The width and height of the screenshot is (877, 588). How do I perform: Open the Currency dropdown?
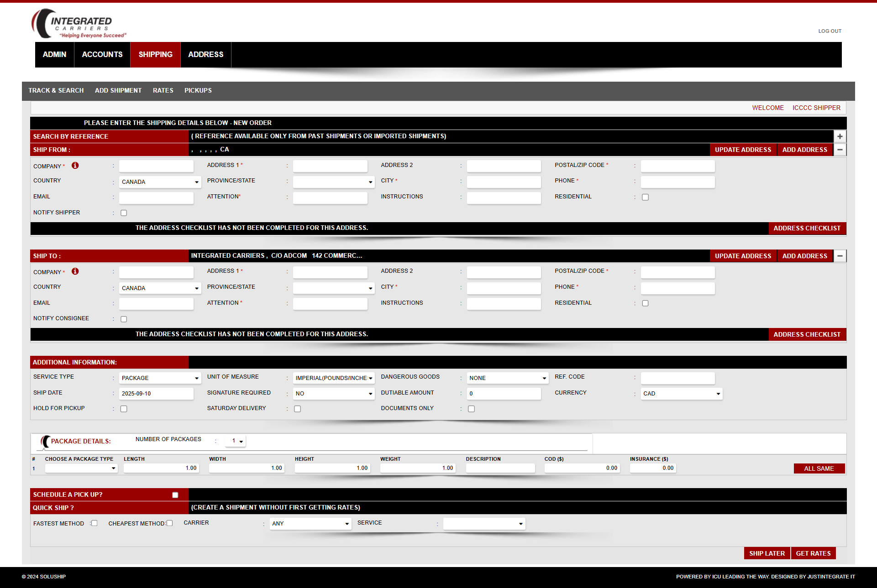[x=682, y=394]
